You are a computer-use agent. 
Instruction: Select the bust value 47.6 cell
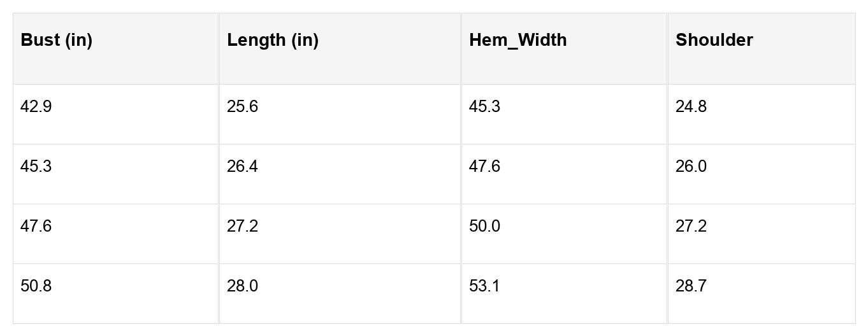(x=36, y=227)
